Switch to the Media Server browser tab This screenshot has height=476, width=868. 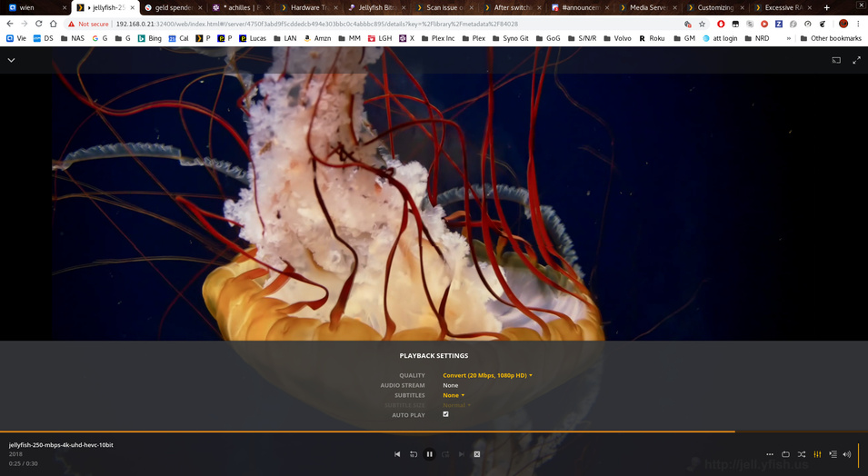649,8
